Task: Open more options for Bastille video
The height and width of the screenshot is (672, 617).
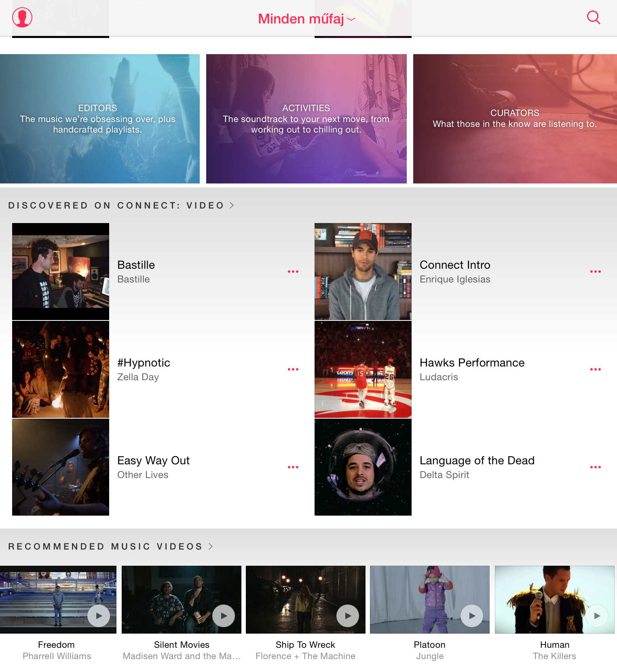Action: [293, 272]
